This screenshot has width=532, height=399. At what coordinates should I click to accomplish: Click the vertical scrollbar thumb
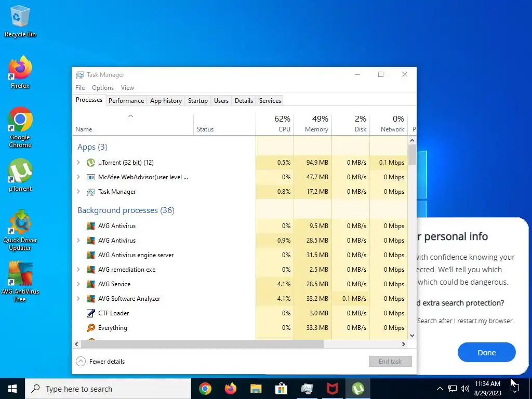tap(412, 155)
